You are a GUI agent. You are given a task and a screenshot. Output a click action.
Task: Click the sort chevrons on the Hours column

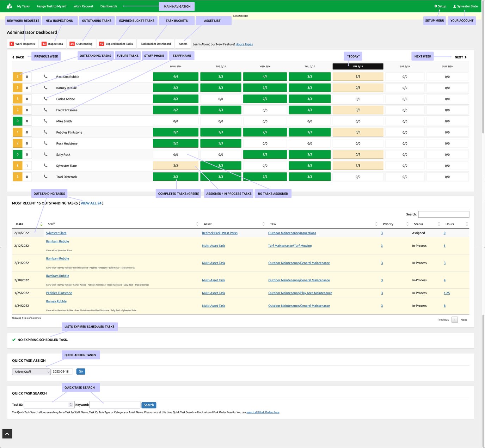click(x=467, y=224)
